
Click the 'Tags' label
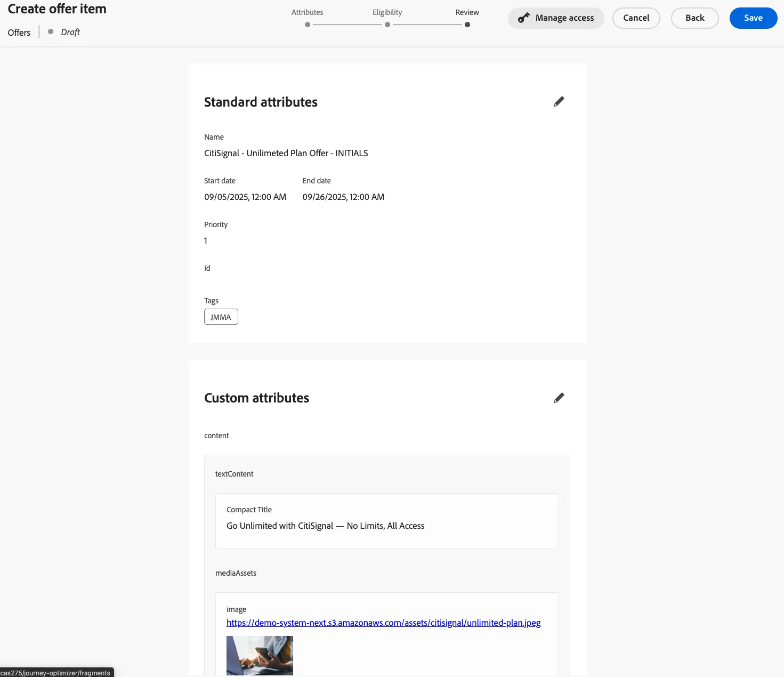click(211, 301)
